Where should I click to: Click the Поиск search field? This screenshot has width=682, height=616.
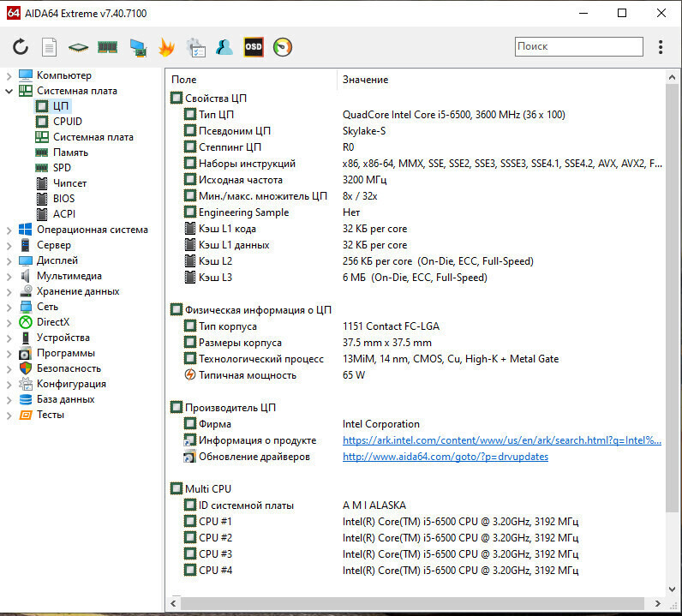pyautogui.click(x=578, y=46)
